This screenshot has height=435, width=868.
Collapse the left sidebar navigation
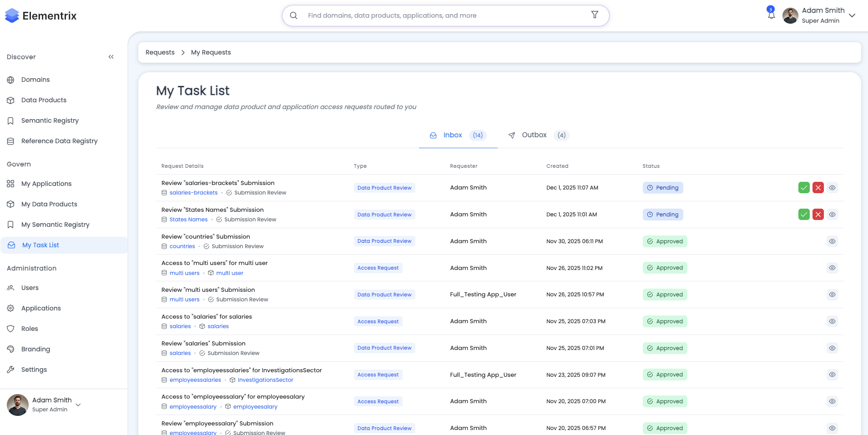[x=111, y=57]
